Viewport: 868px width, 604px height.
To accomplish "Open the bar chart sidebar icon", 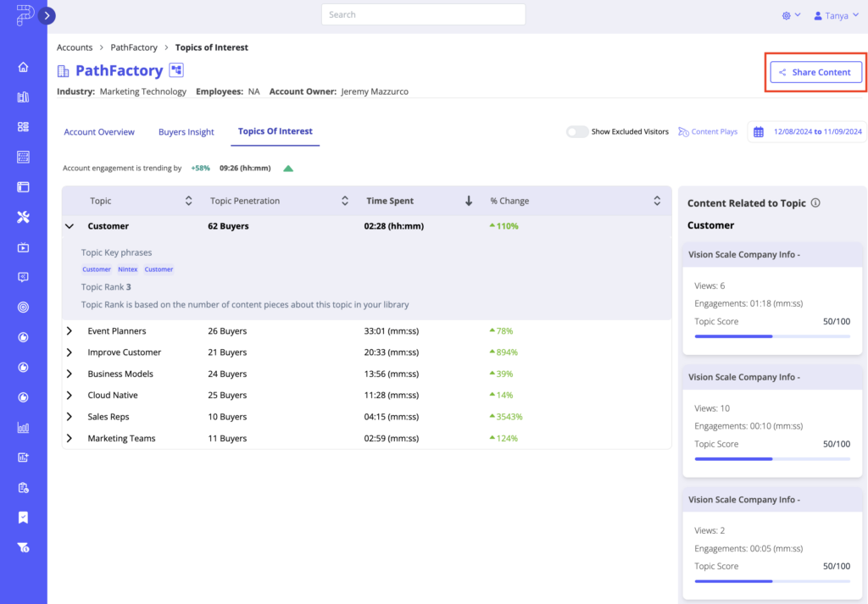I will coord(23,428).
